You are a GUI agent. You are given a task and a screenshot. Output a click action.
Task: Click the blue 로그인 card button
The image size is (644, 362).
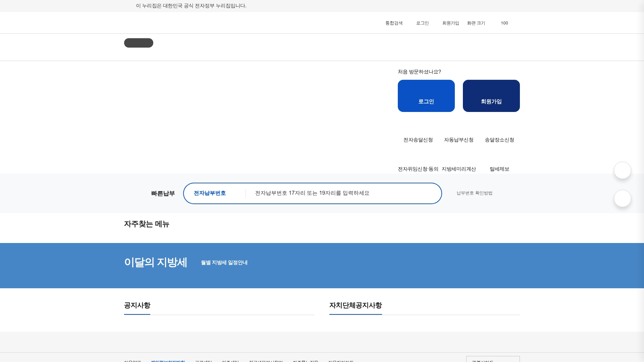[x=426, y=96]
